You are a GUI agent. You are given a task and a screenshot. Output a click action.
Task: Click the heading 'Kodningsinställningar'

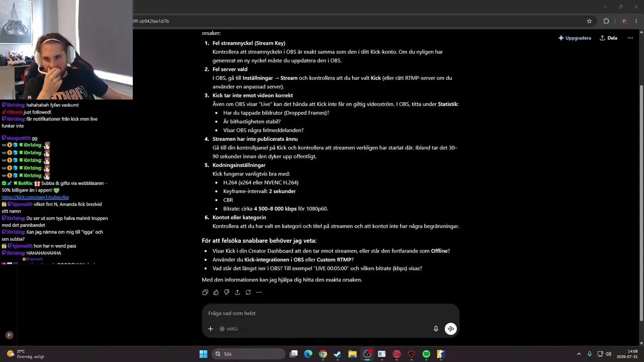tap(239, 165)
